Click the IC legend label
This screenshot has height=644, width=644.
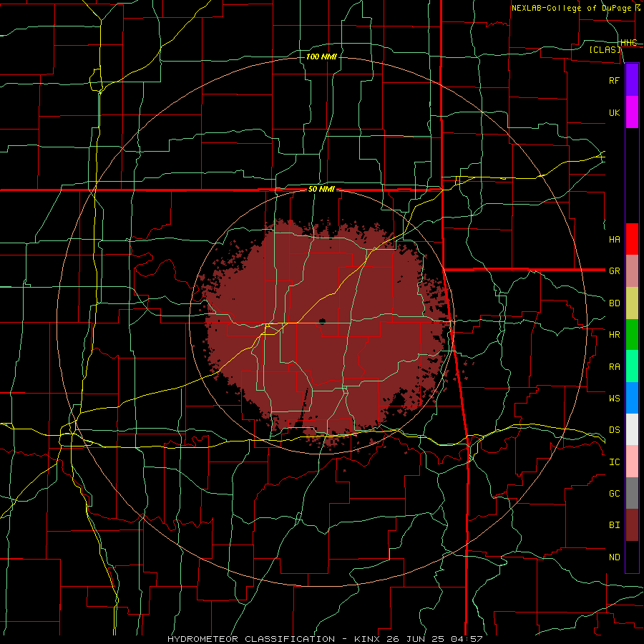pos(614,462)
